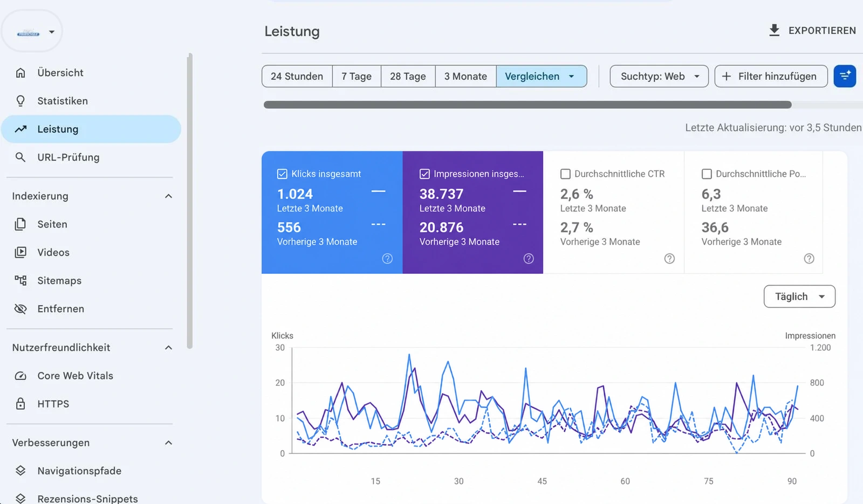Open Übersicht in the sidebar
Viewport: 863px width, 504px height.
tap(91, 73)
